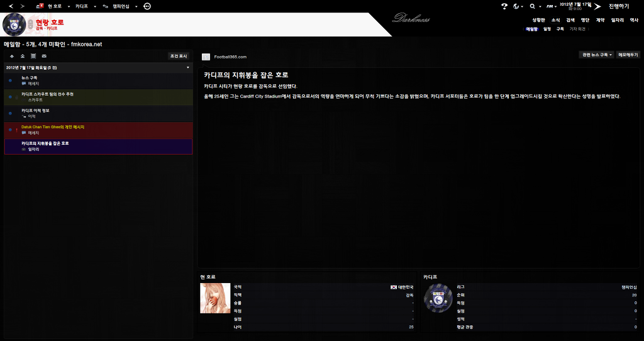
Task: Click the speech bubble icon under 뉴스 구독
Action: click(24, 84)
